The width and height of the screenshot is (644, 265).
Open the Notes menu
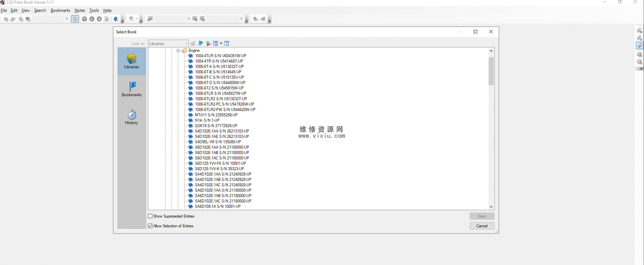coord(80,10)
